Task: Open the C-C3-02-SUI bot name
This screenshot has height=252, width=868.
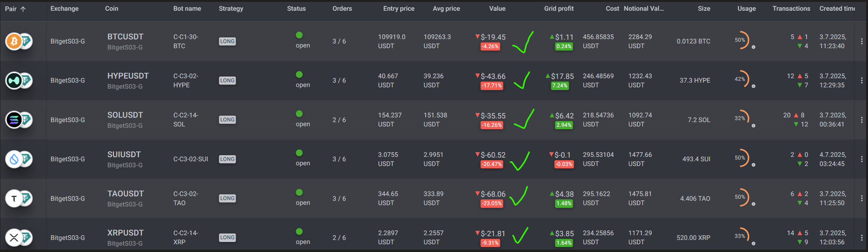Action: [190, 159]
